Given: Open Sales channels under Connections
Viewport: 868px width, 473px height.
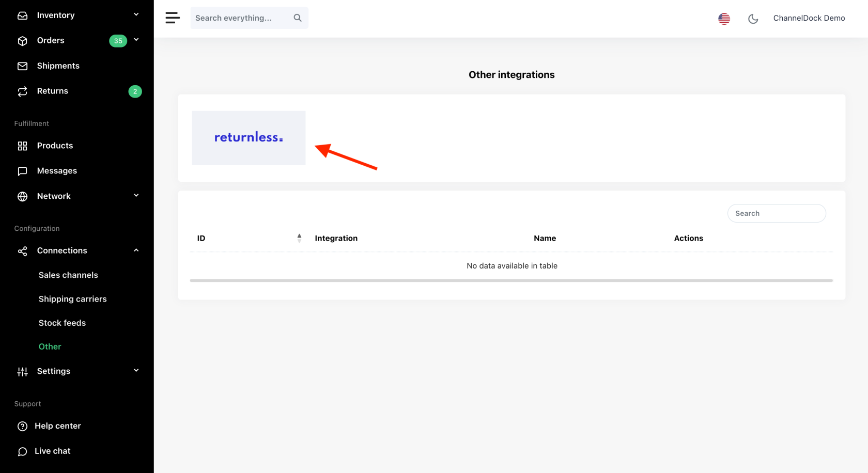Looking at the screenshot, I should click(x=68, y=275).
